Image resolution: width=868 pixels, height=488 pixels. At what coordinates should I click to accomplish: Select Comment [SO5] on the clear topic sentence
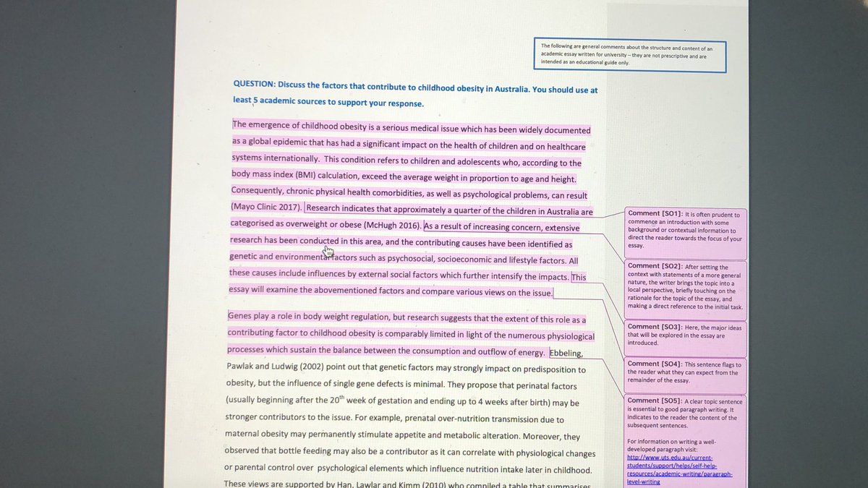point(686,440)
